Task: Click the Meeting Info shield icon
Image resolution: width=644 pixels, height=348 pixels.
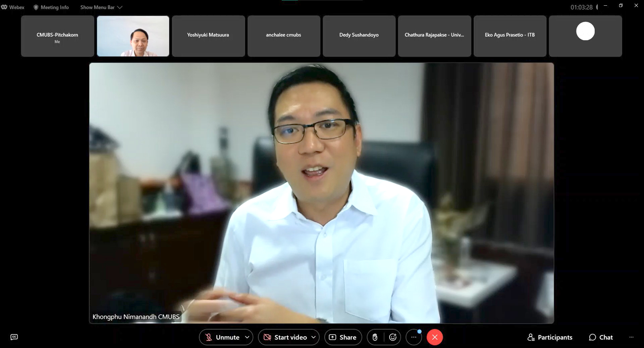Action: 36,7
